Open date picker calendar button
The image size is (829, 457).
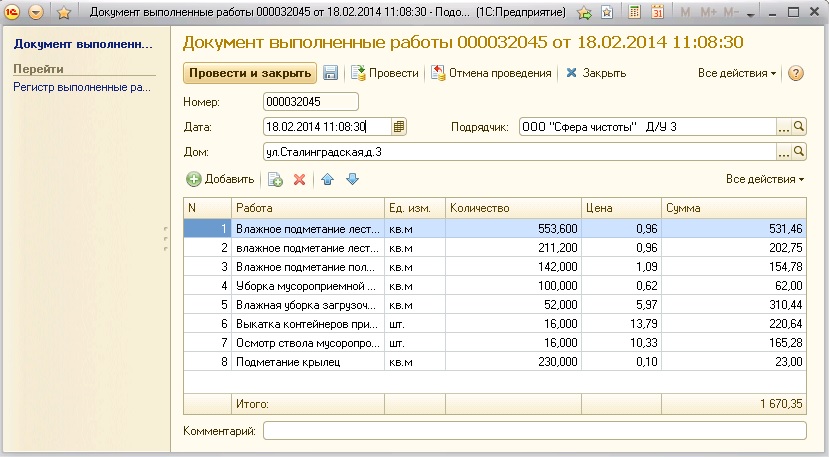point(399,126)
